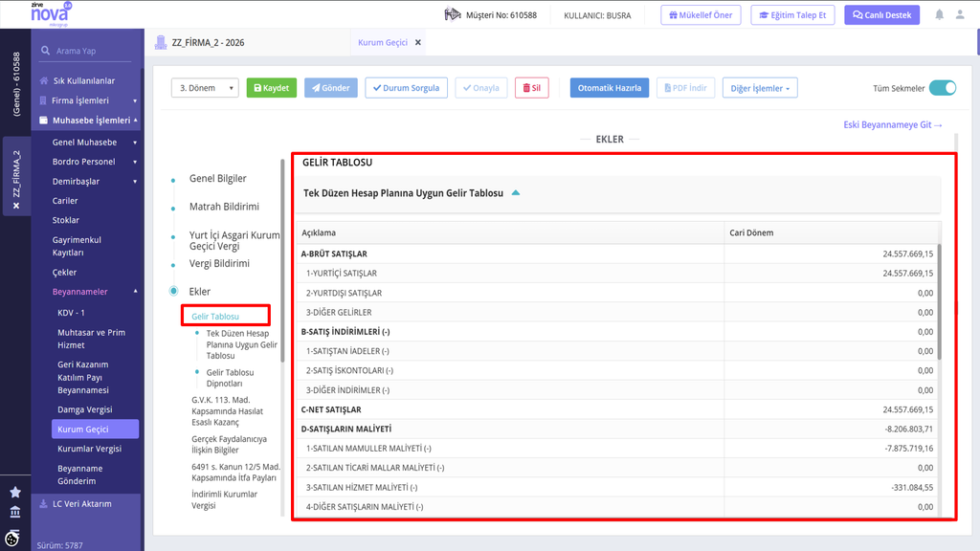This screenshot has width=980, height=551.
Task: Open notifications bell icon
Action: pos(940,14)
